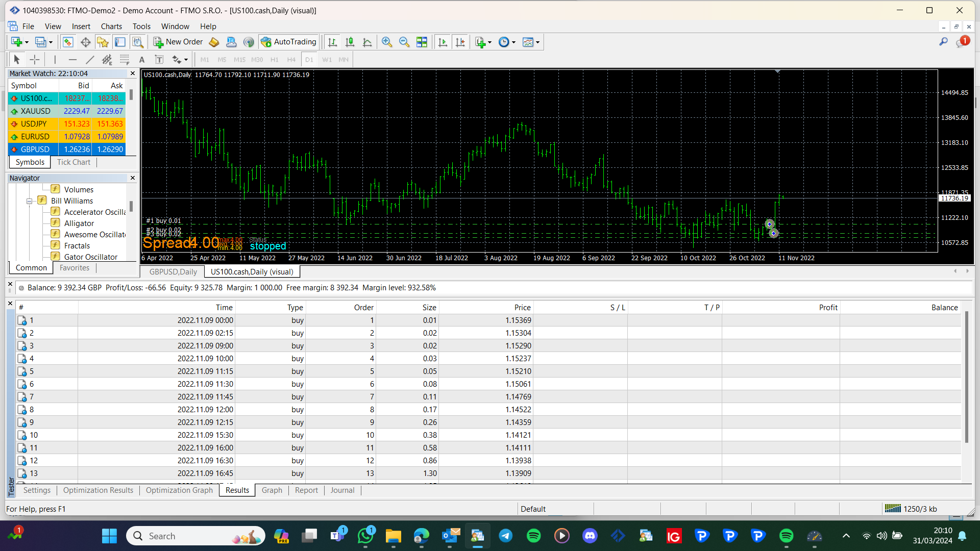Viewport: 980px width, 551px height.
Task: Toggle chart shift button
Action: click(460, 42)
